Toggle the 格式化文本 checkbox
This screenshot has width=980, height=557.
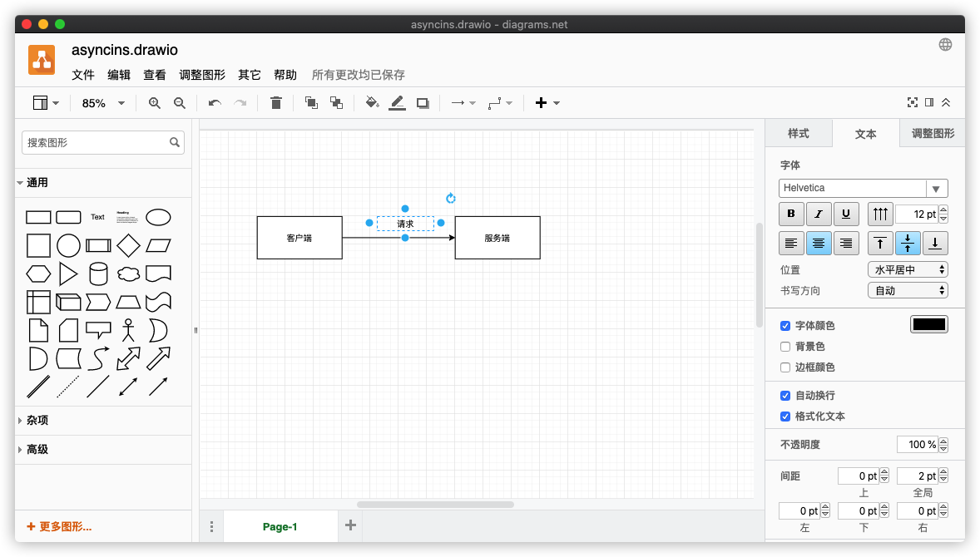[x=785, y=417]
